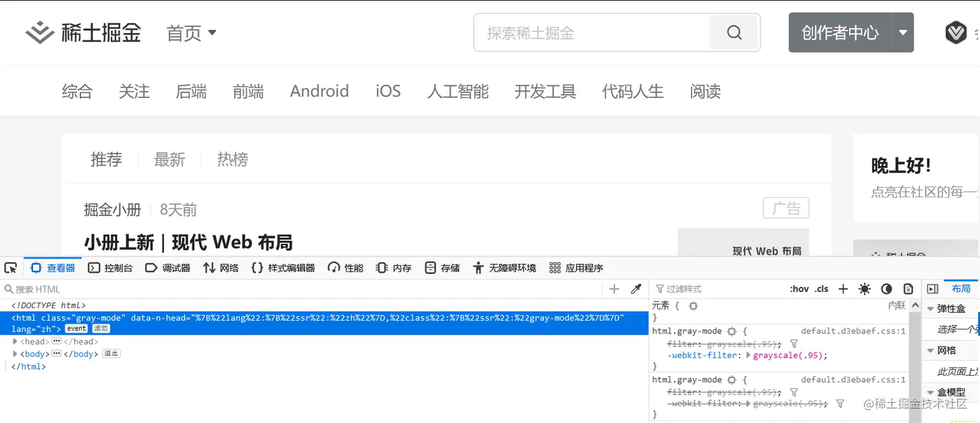Open the 创作者中心 dropdown arrow
The height and width of the screenshot is (423, 980).
click(x=903, y=32)
